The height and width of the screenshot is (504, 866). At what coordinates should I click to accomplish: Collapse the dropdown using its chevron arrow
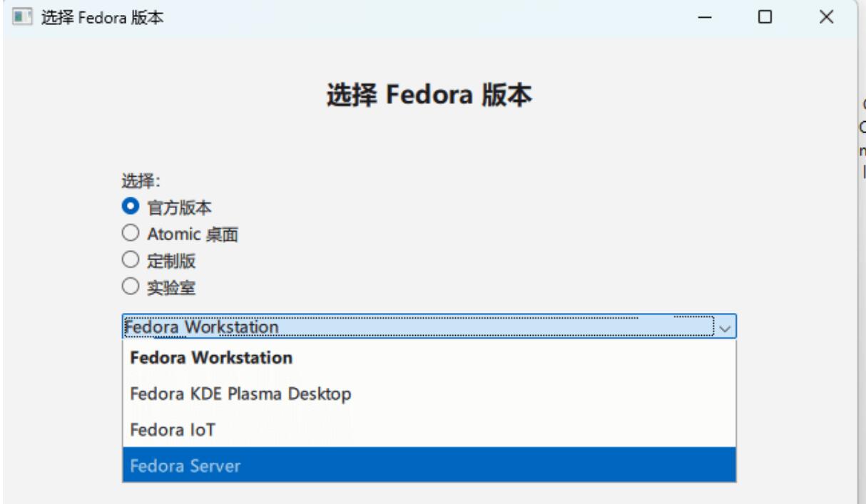(725, 327)
